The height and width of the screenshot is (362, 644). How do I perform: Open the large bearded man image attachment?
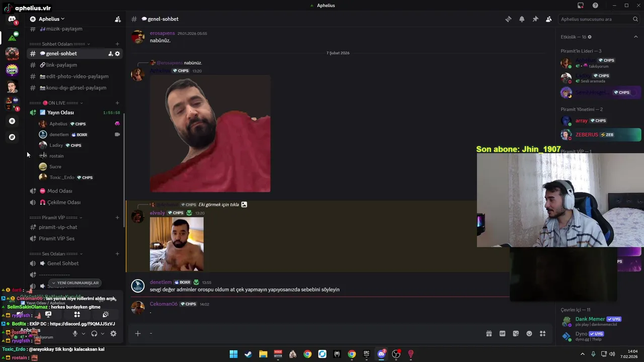[x=210, y=134]
